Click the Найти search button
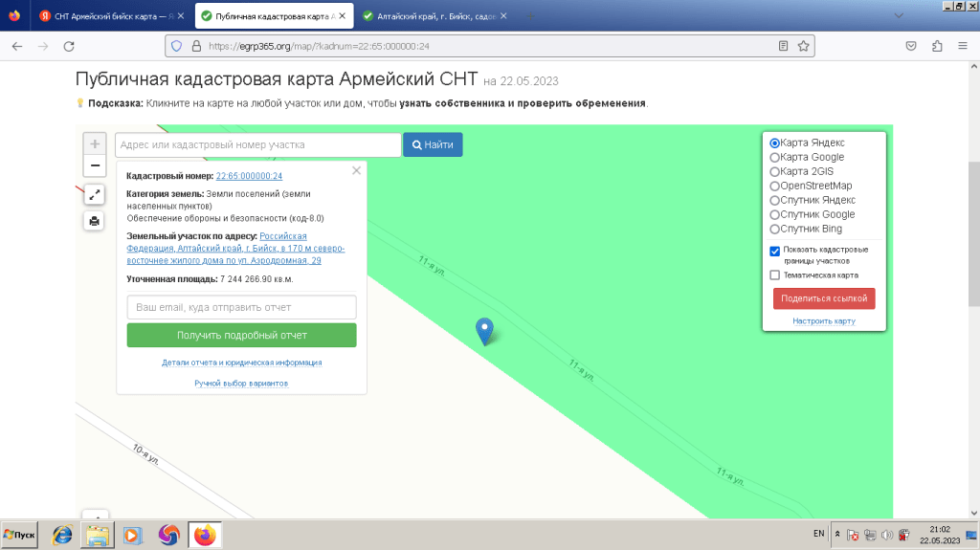 [x=433, y=144]
